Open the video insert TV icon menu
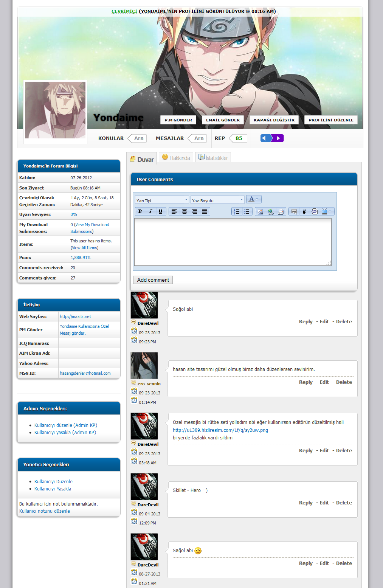This screenshot has height=588, width=383. pos(326,211)
